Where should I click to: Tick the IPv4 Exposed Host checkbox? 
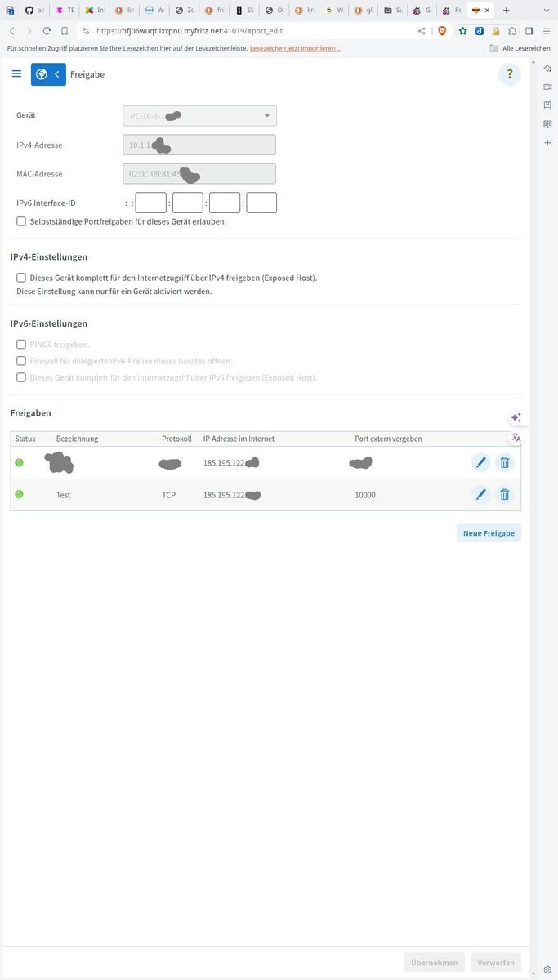pos(21,278)
